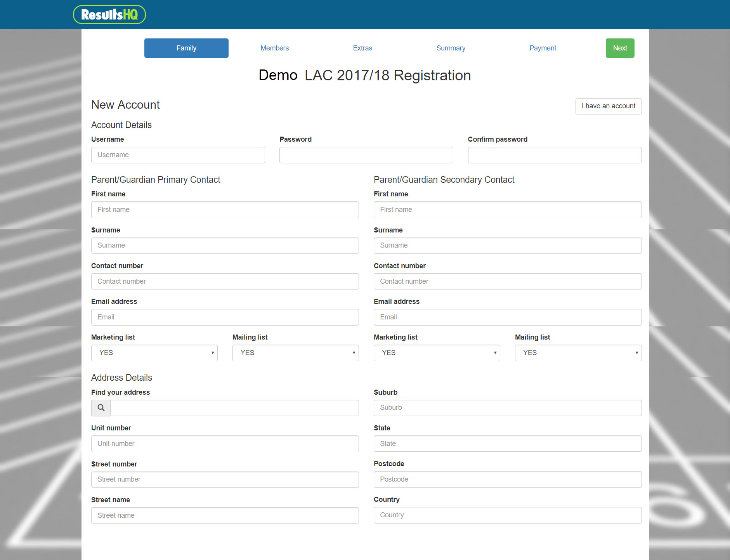Click primary contact Surname field

click(225, 246)
